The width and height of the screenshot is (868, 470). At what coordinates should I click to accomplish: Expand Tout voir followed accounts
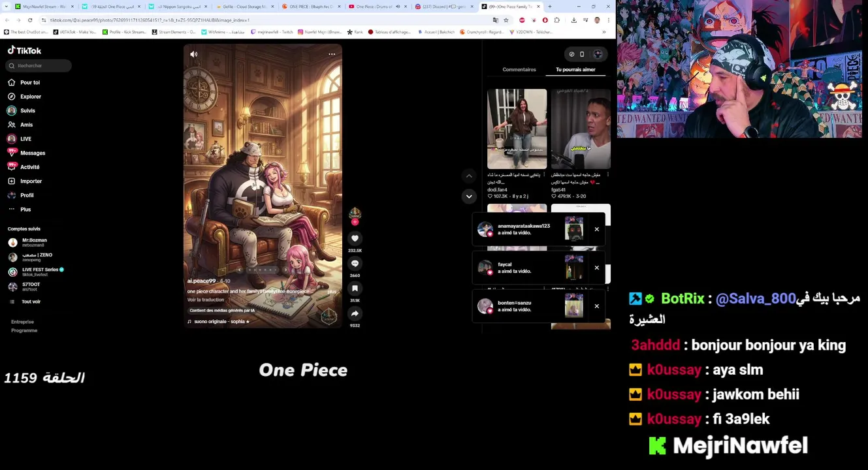point(25,302)
